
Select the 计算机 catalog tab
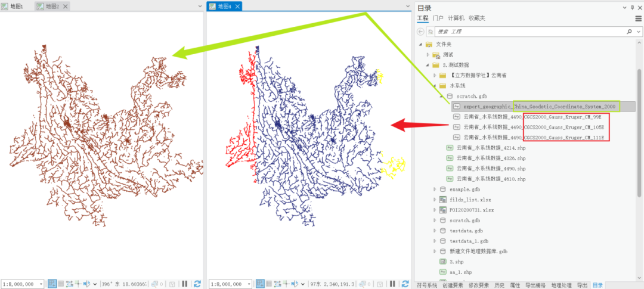point(456,18)
